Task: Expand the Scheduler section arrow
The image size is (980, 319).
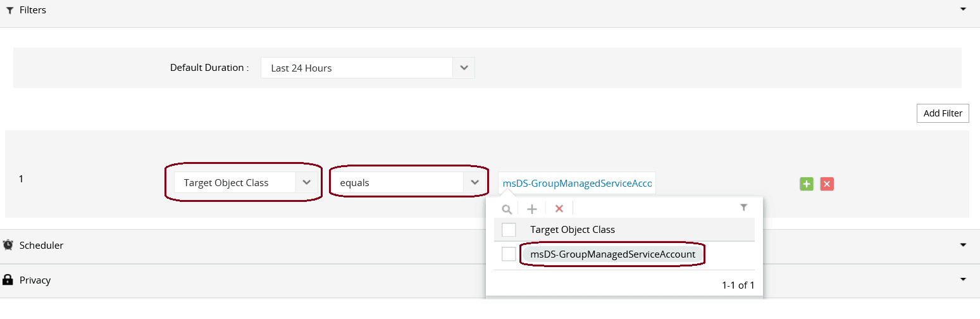Action: coord(963,245)
